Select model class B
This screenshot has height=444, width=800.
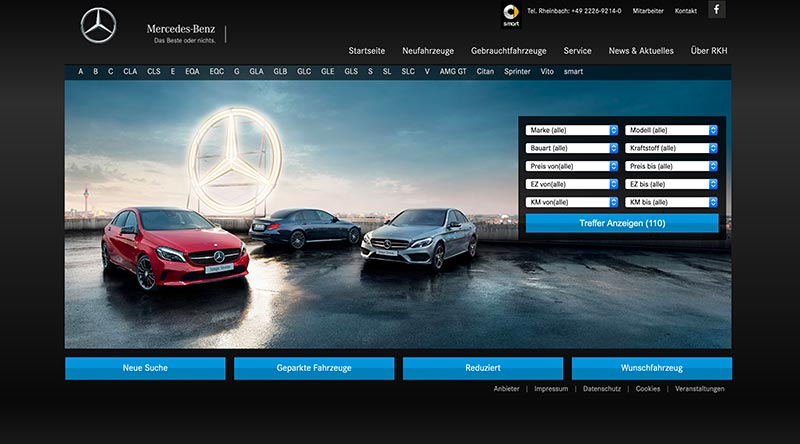(x=95, y=71)
